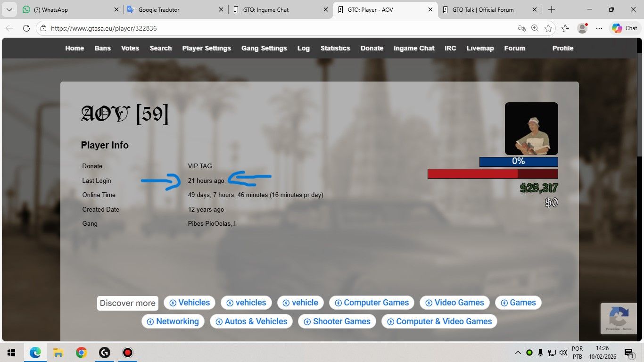Image resolution: width=644 pixels, height=362 pixels.
Task: Open a new browser tab
Action: (x=552, y=9)
